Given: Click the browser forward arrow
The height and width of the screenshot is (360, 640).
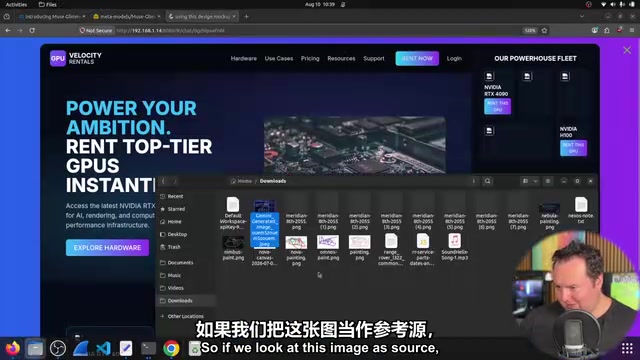Looking at the screenshot, I should click(x=20, y=30).
